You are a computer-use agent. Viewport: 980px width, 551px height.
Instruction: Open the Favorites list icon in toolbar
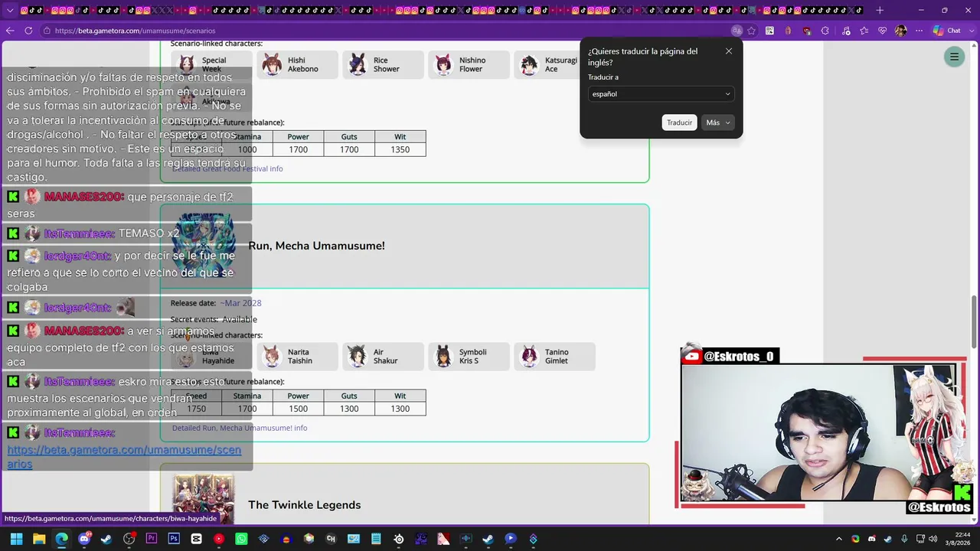(x=864, y=31)
